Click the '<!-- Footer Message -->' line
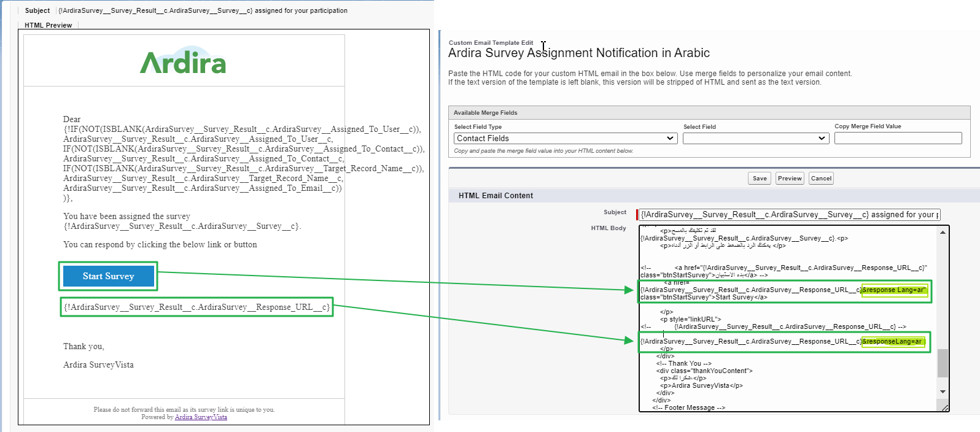The height and width of the screenshot is (432, 980). 688,407
